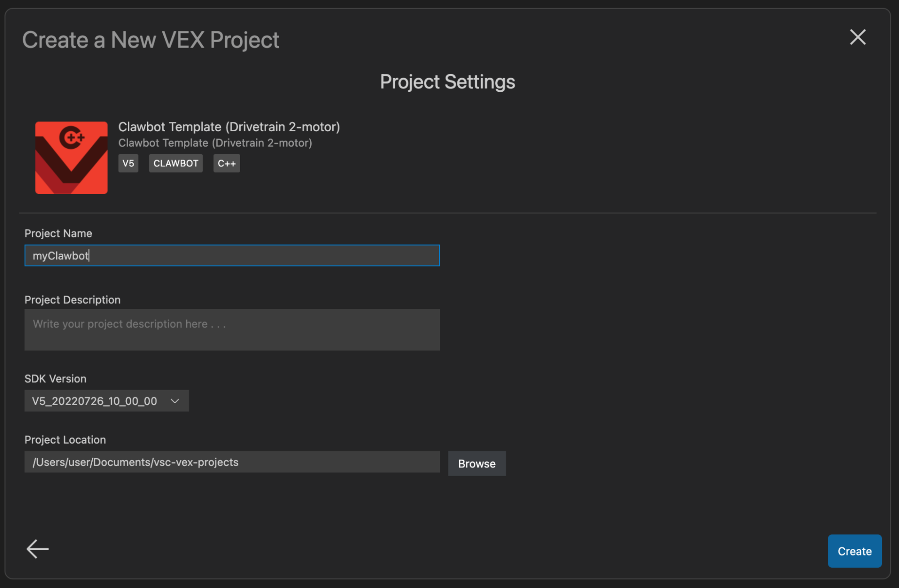The width and height of the screenshot is (899, 588).
Task: Select the SDK Version V5_20220726_10_00_00
Action: 105,401
